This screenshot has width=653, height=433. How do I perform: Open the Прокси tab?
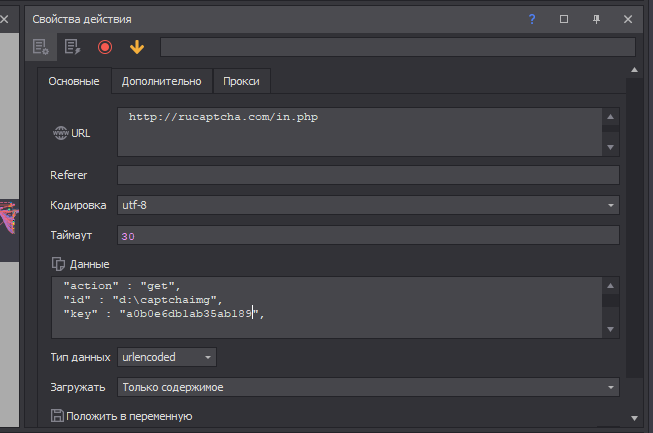[242, 81]
